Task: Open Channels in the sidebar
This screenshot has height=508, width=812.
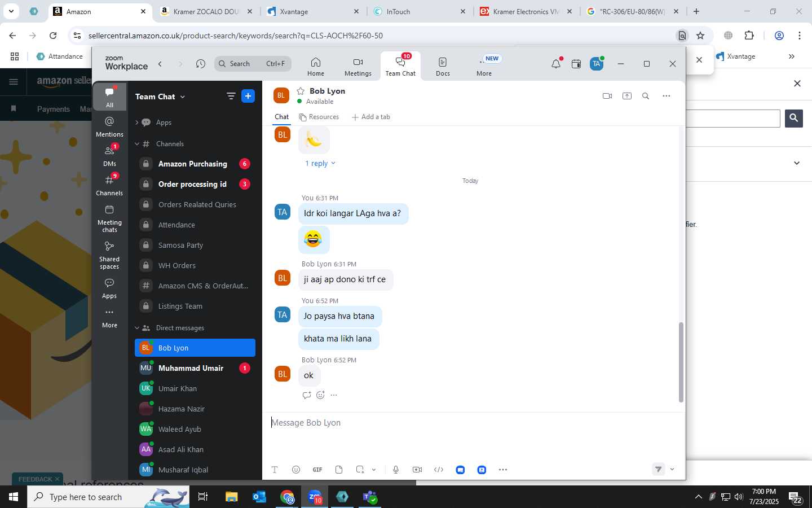Action: tap(109, 186)
